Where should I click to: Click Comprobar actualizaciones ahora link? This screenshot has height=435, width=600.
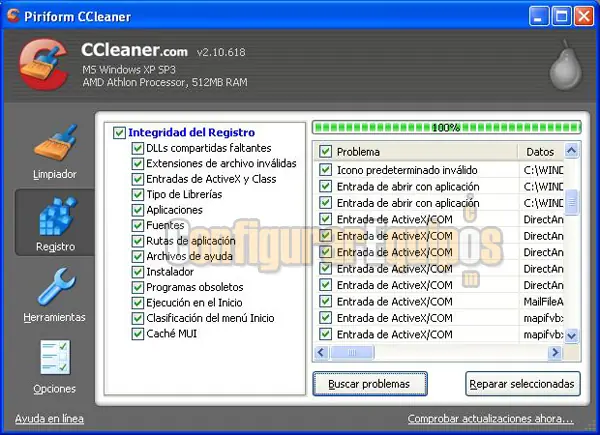coord(491,419)
